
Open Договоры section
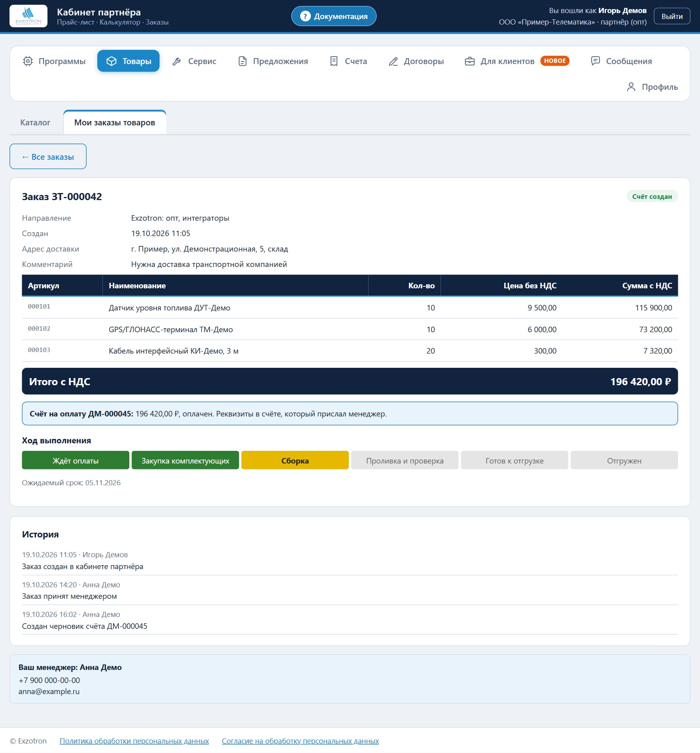click(x=416, y=61)
